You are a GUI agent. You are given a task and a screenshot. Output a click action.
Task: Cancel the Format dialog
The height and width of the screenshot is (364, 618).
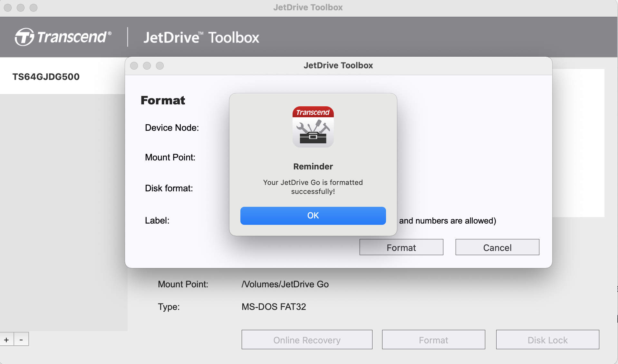(x=497, y=247)
